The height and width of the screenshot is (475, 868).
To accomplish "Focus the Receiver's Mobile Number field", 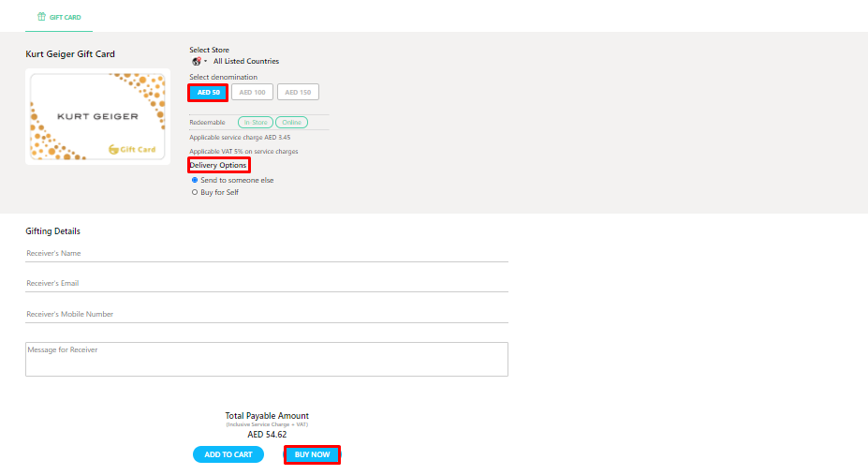I will pos(267,315).
